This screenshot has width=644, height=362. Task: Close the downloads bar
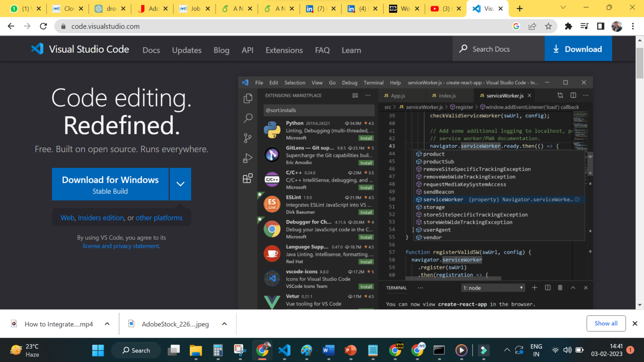pos(635,323)
